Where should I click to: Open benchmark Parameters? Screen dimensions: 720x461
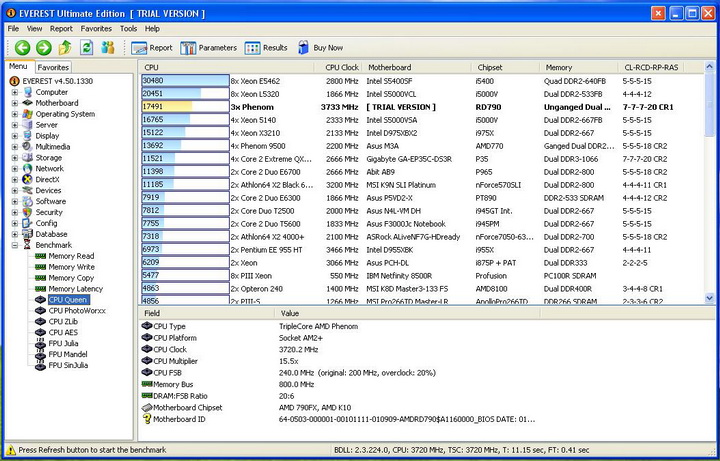pyautogui.click(x=208, y=48)
